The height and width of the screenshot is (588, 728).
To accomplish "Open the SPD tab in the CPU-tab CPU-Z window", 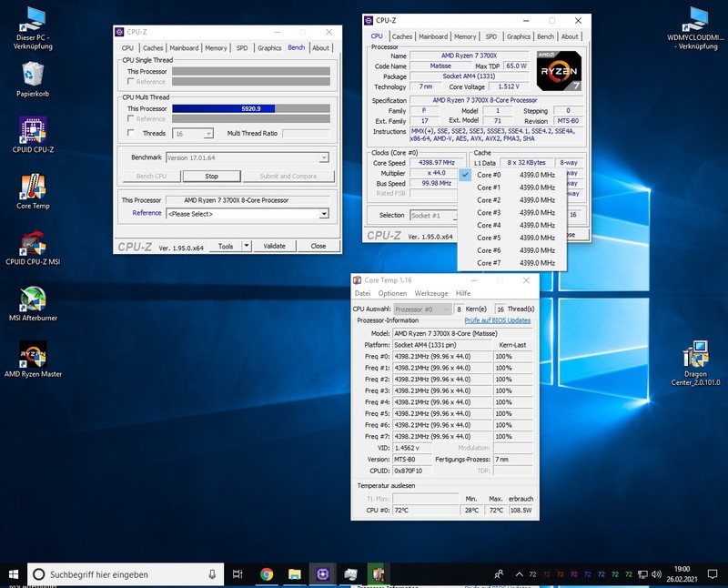I will point(491,36).
